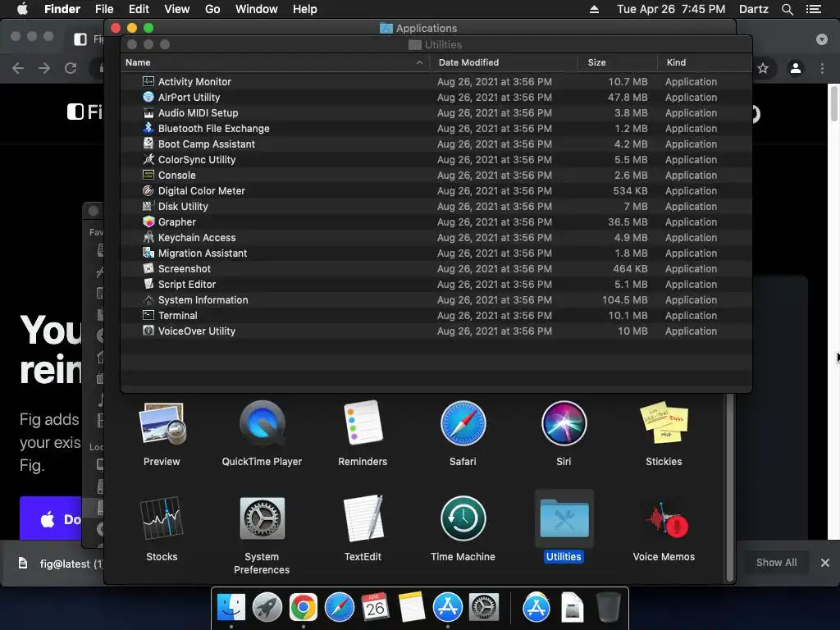This screenshot has height=630, width=840.
Task: Select the Grapher app icon
Action: coord(148,221)
